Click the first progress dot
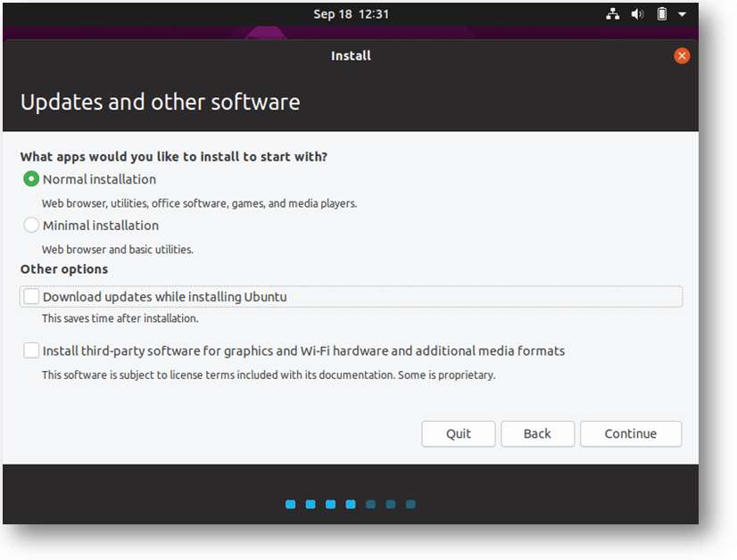 [291, 504]
